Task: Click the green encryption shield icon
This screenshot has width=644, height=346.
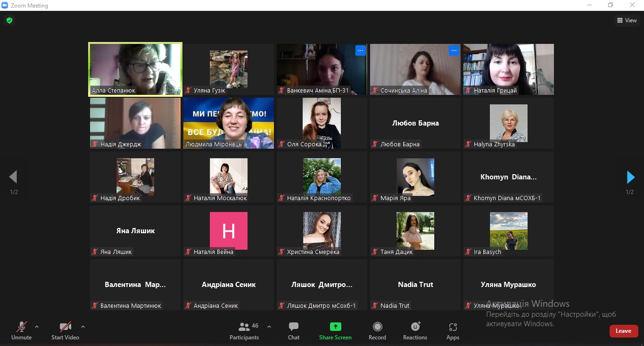Action: point(9,20)
